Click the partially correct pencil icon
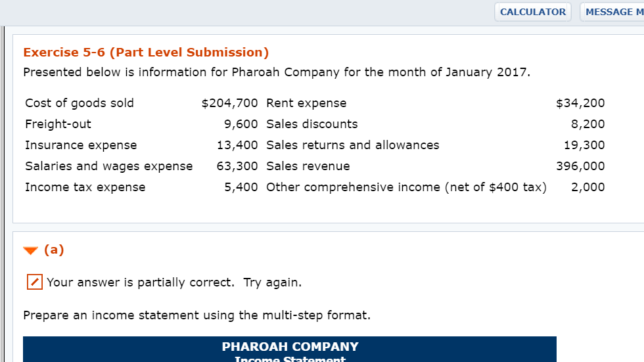The height and width of the screenshot is (362, 644). (34, 283)
